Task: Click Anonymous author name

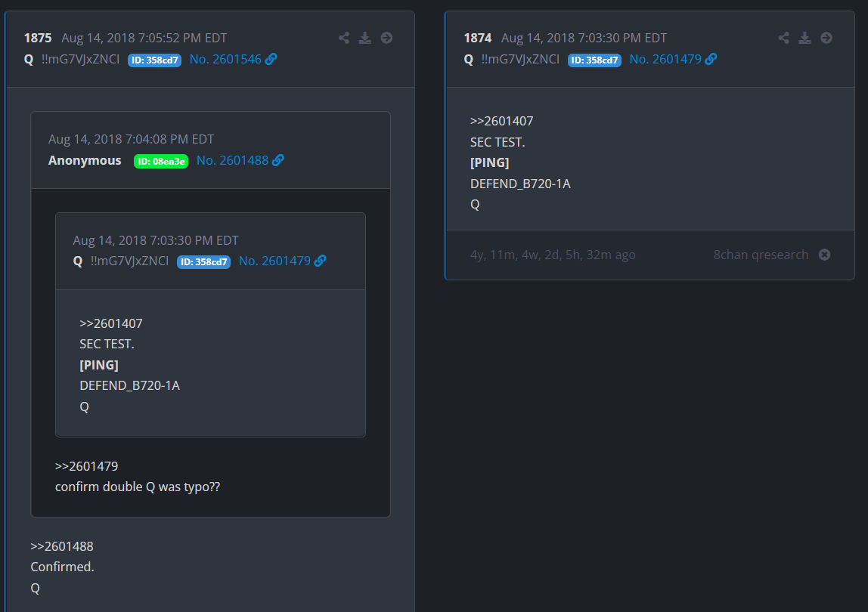Action: (x=85, y=160)
